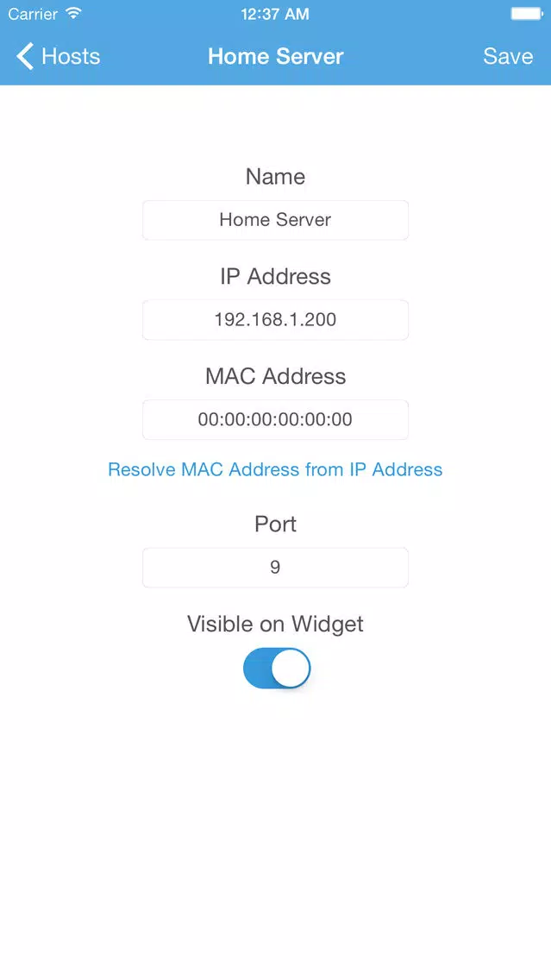Screen dimensions: 551x980
Task: Tap the Name label above first field
Action: coord(276,176)
